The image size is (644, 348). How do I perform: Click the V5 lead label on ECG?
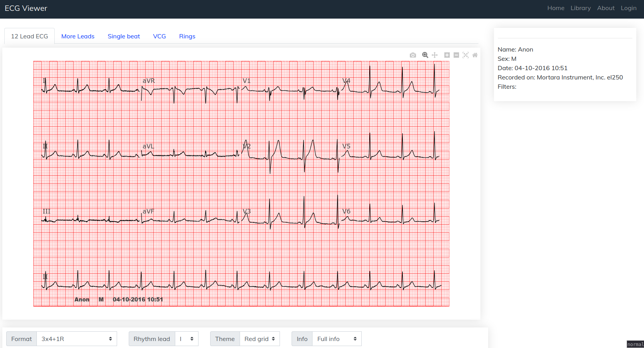pos(346,146)
